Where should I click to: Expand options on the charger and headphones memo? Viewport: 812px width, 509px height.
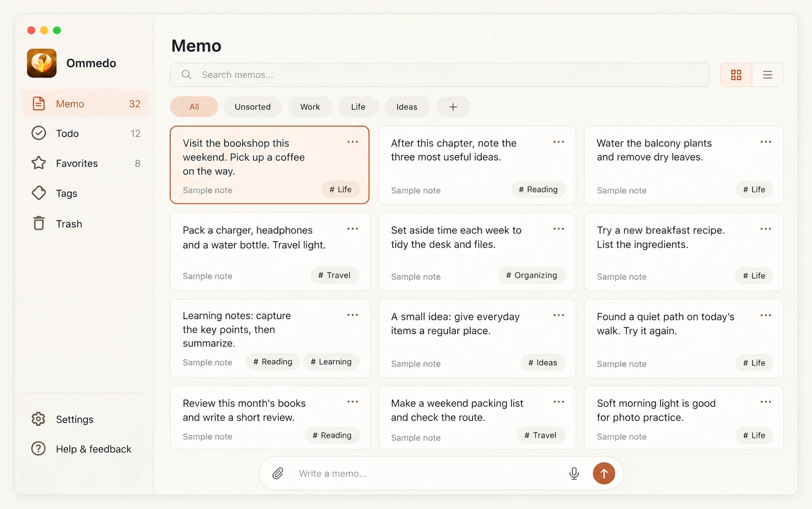pos(353,229)
